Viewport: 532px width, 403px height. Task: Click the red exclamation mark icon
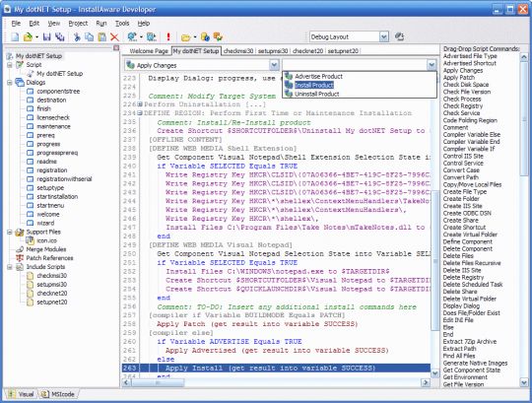[168, 36]
